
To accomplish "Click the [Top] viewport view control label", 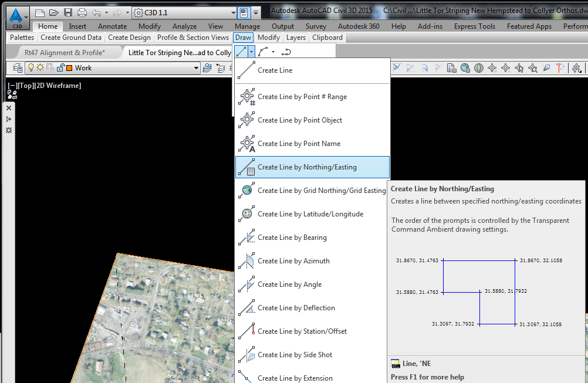I will [26, 86].
